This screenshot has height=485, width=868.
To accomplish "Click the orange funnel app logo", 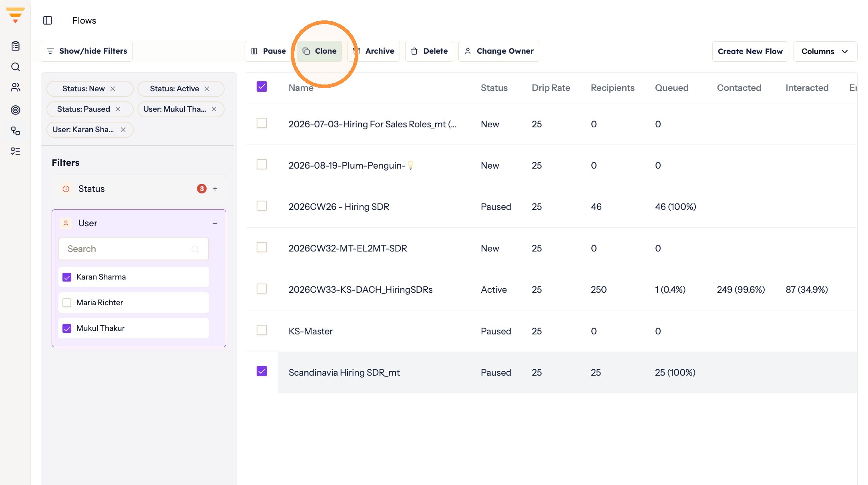I will [x=15, y=15].
